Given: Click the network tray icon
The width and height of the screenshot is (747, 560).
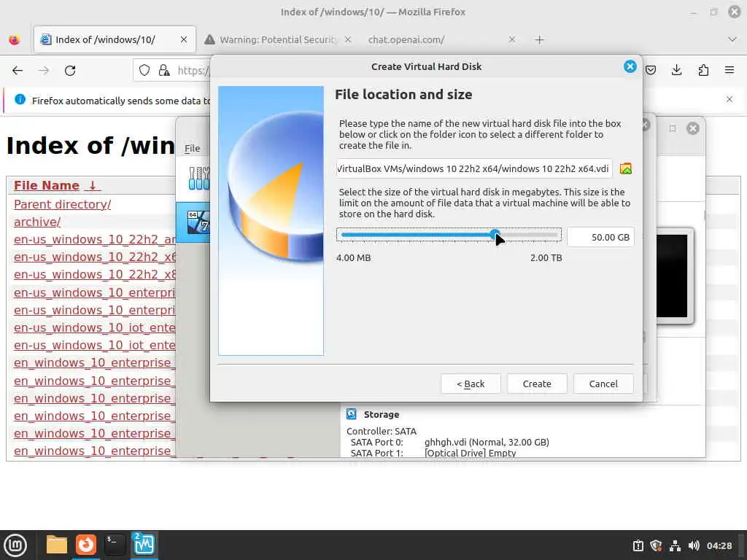Looking at the screenshot, I should (x=675, y=545).
